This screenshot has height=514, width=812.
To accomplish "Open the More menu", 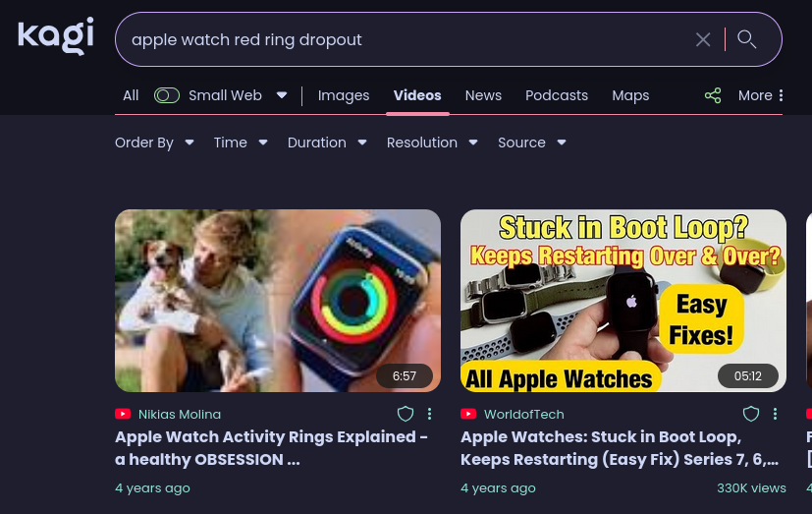I will (x=761, y=95).
